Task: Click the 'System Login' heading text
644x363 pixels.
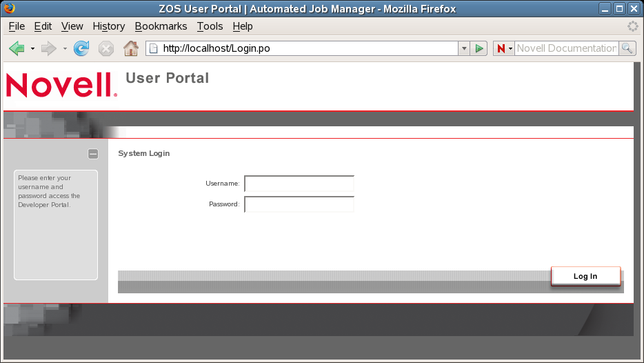Action: point(143,153)
